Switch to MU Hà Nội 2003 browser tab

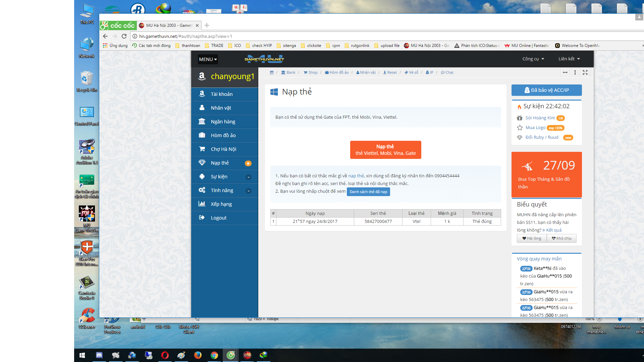[x=168, y=25]
